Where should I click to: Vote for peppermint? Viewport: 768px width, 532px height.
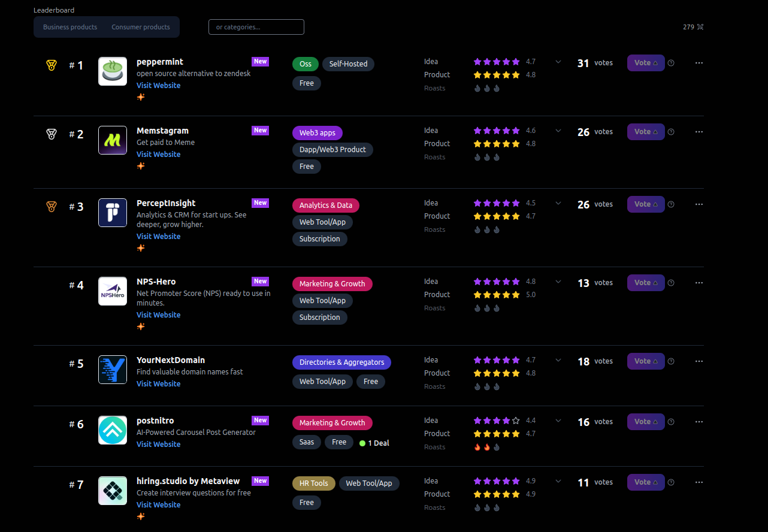tap(646, 63)
